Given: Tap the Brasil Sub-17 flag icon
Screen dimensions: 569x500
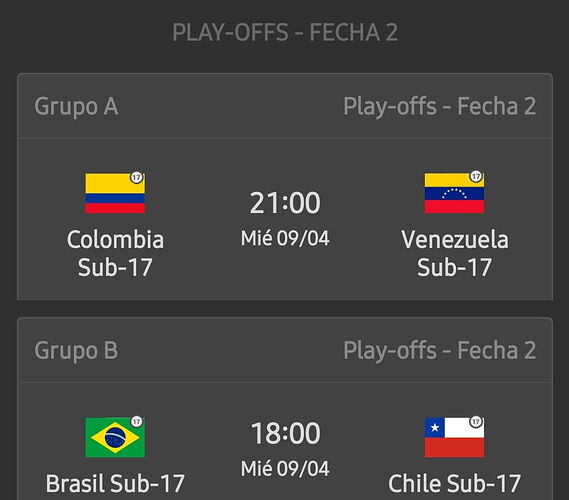Looking at the screenshot, I should click(x=115, y=437).
